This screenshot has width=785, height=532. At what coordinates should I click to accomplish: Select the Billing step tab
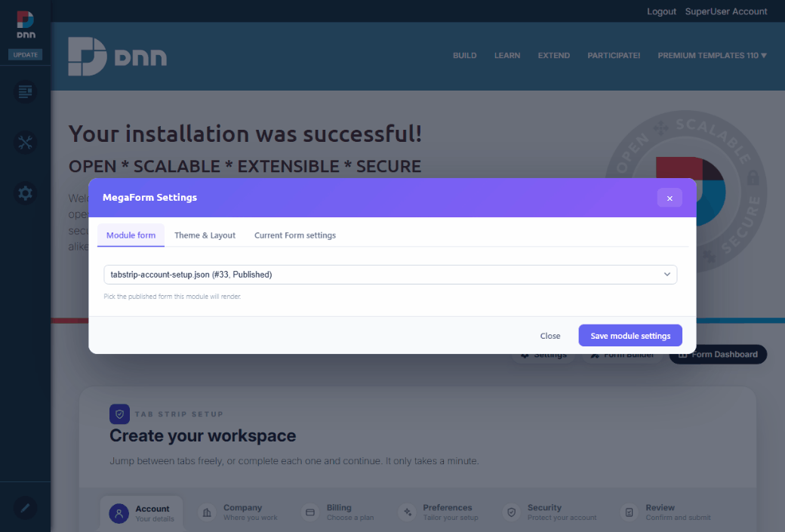pyautogui.click(x=338, y=512)
